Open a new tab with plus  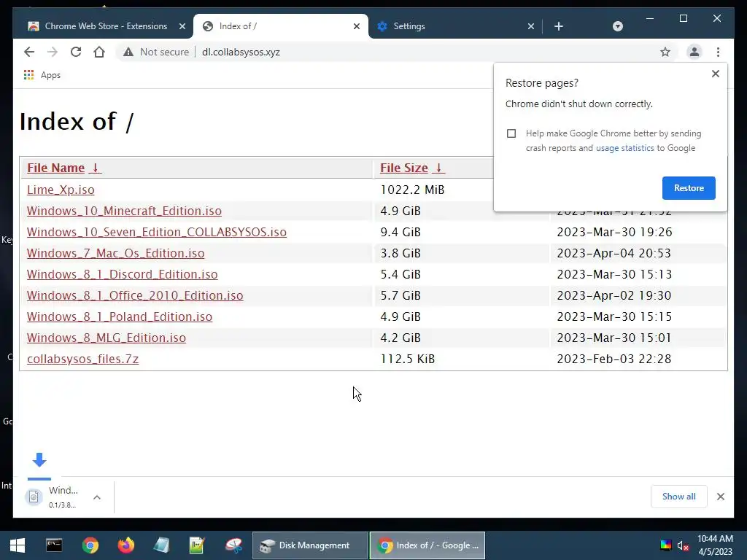click(x=559, y=26)
